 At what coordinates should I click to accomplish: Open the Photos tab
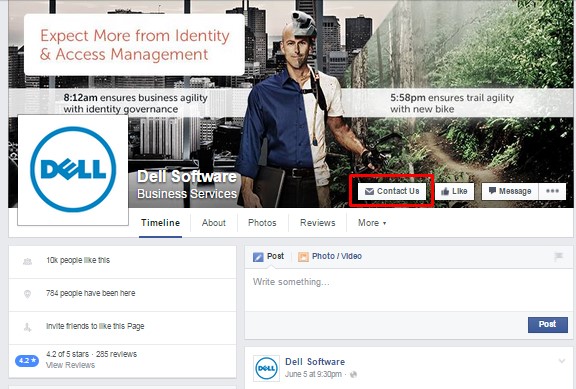pyautogui.click(x=262, y=223)
